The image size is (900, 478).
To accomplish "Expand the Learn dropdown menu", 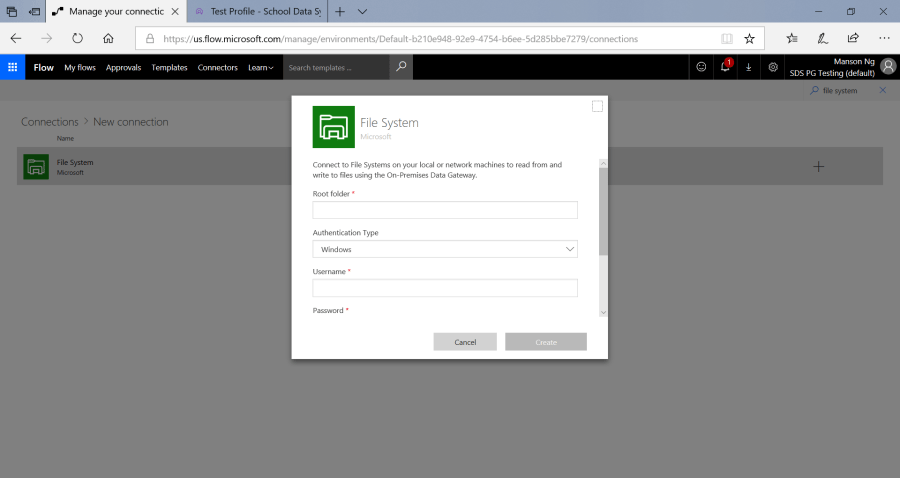I will pos(261,67).
